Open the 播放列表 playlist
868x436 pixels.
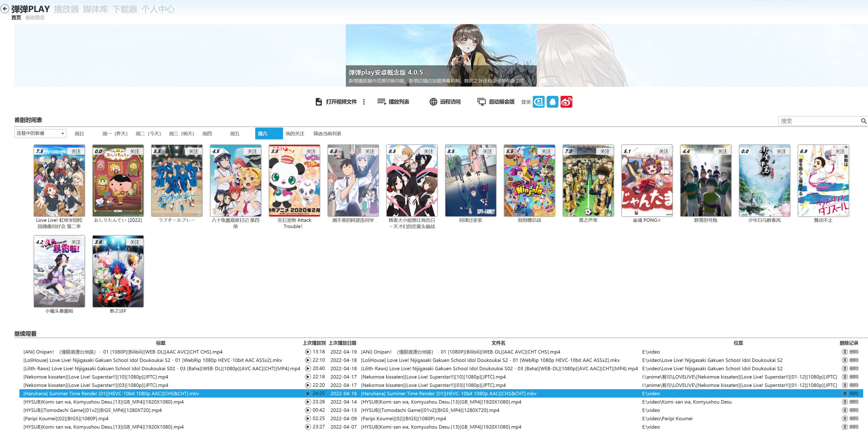(x=393, y=101)
